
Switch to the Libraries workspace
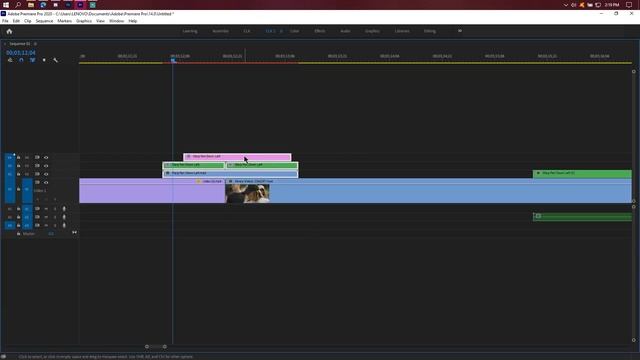coord(402,31)
